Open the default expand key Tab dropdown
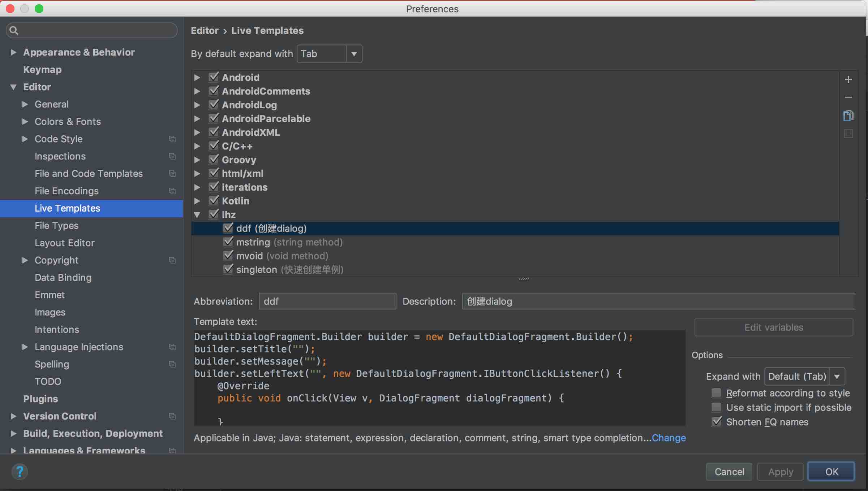 [354, 54]
